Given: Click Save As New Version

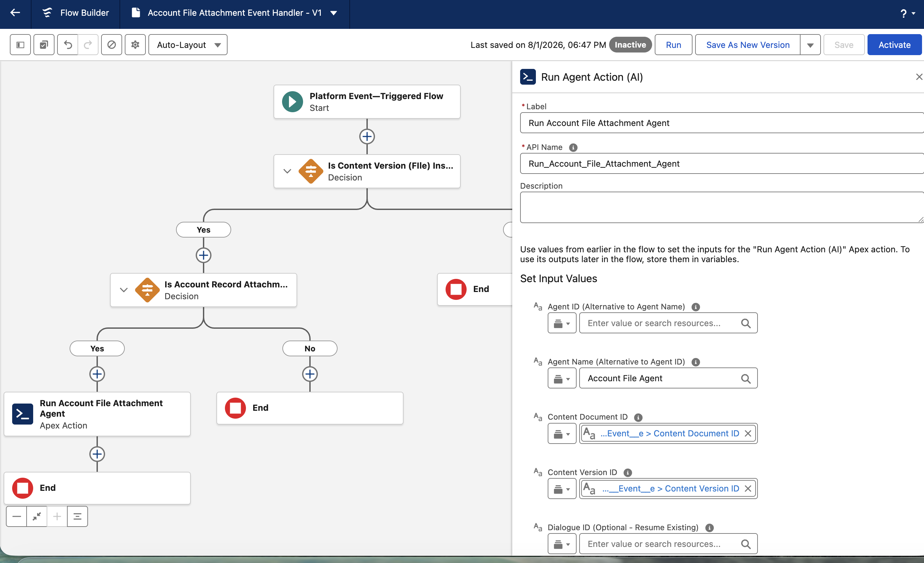Looking at the screenshot, I should 748,45.
